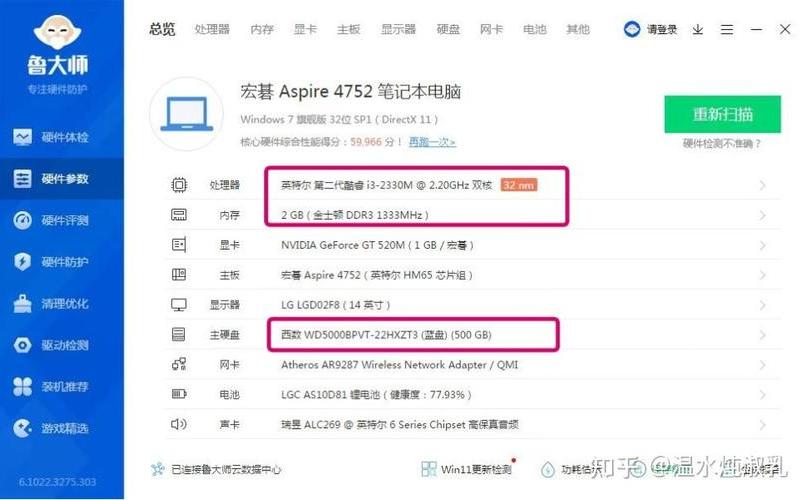This screenshot has width=800, height=500.
Task: Click the 声卡 speaker icon
Action: 179,424
